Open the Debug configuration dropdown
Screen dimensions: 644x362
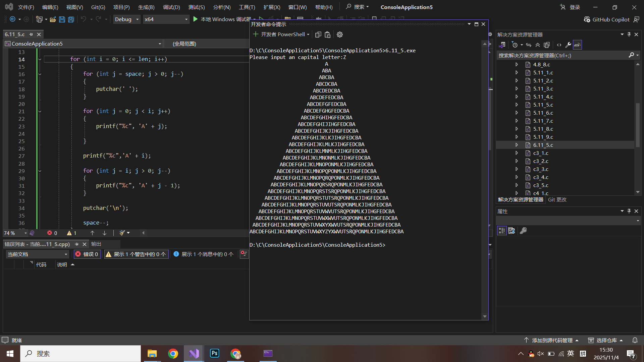click(x=127, y=19)
